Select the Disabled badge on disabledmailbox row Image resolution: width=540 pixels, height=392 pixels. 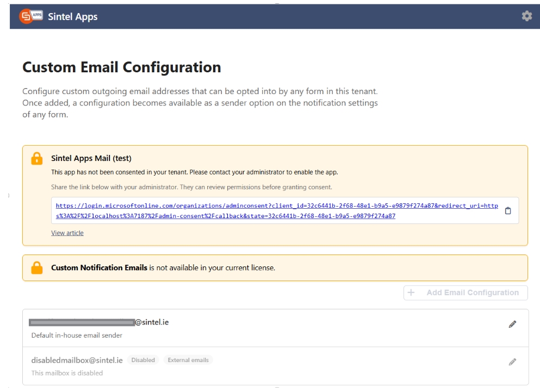coord(143,360)
